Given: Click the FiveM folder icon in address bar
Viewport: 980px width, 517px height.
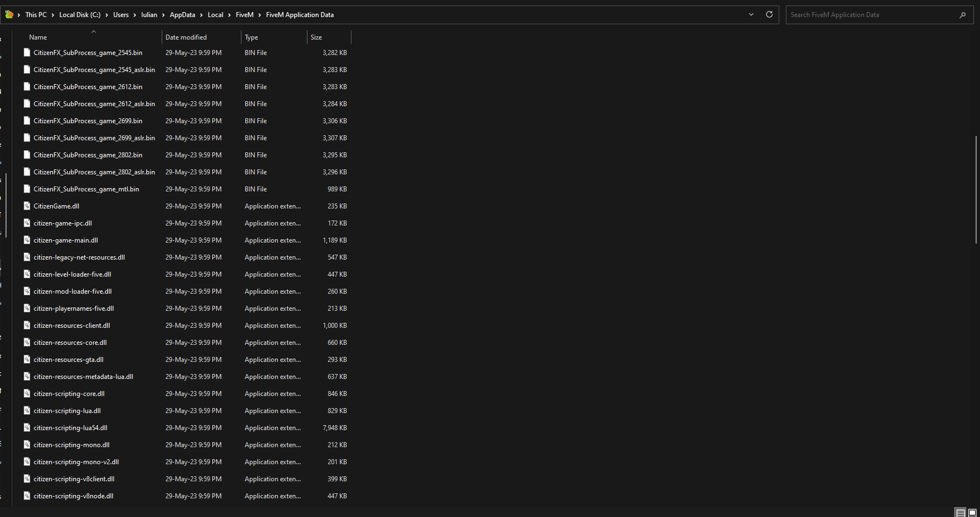Looking at the screenshot, I should tap(9, 15).
